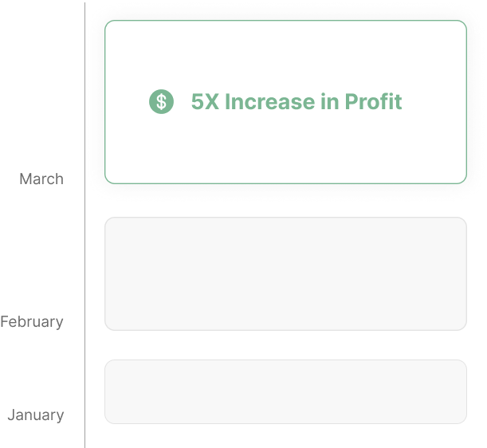487x448 pixels.
Task: Click the green top border of March card
Action: [x=285, y=21]
